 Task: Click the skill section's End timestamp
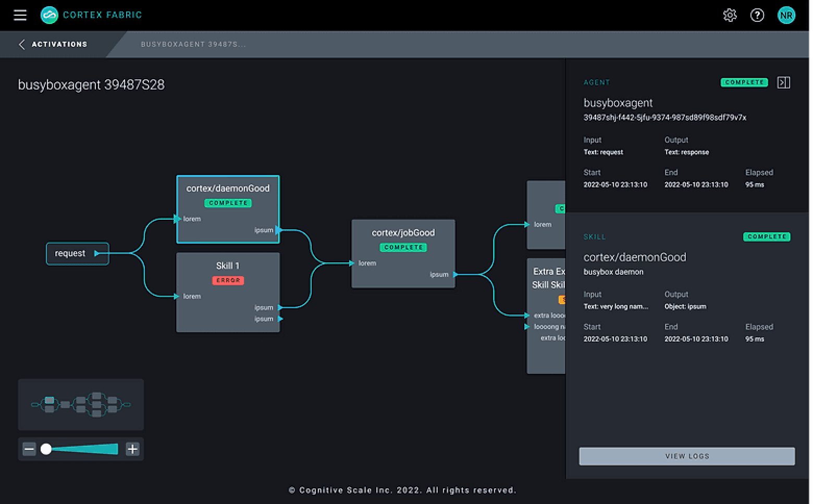pyautogui.click(x=696, y=339)
